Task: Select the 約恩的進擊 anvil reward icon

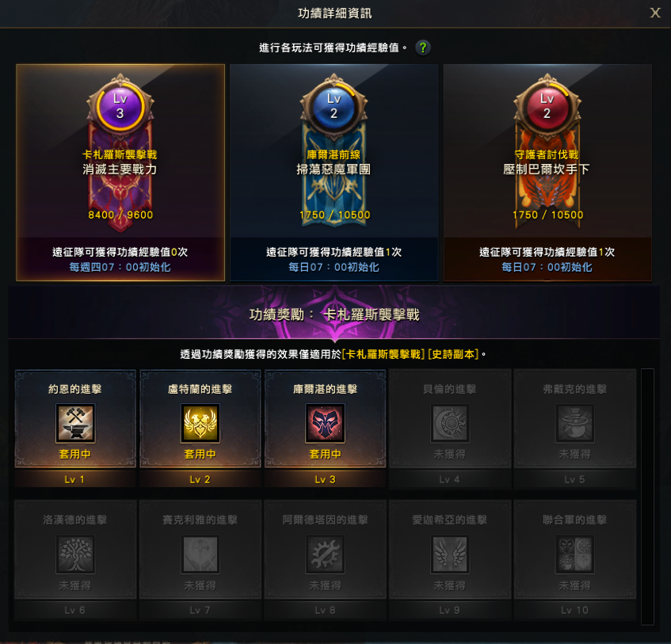Action: point(75,423)
